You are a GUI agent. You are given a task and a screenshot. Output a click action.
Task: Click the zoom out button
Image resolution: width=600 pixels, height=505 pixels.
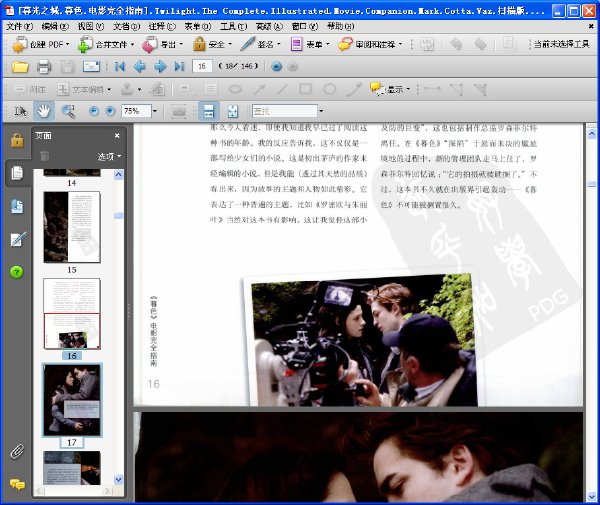coord(93,111)
